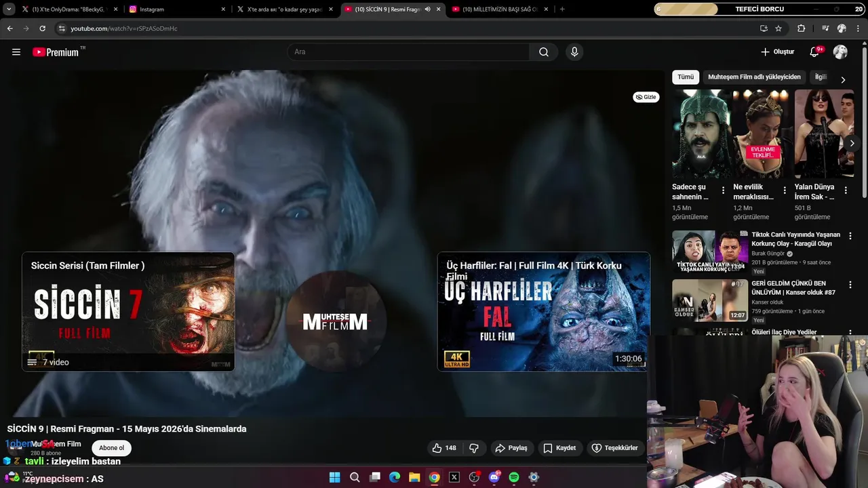The height and width of the screenshot is (488, 868).
Task: Open Chrome profile avatar
Action: [x=842, y=28]
